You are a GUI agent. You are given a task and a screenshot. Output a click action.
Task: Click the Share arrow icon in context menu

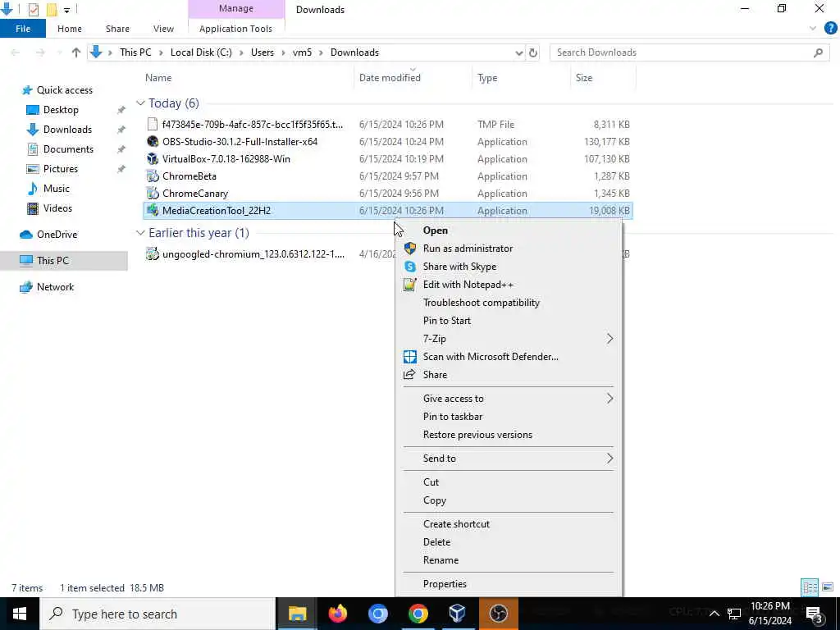409,374
